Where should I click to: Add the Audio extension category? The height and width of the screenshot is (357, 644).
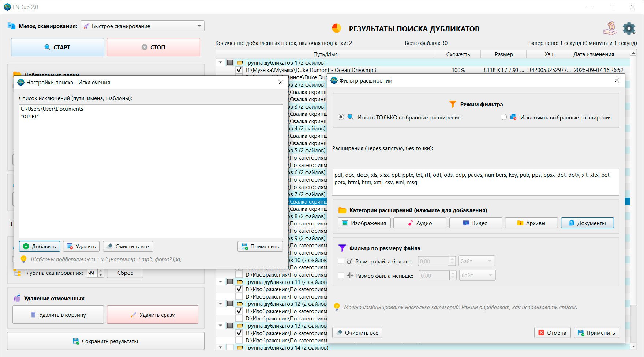[x=420, y=223]
